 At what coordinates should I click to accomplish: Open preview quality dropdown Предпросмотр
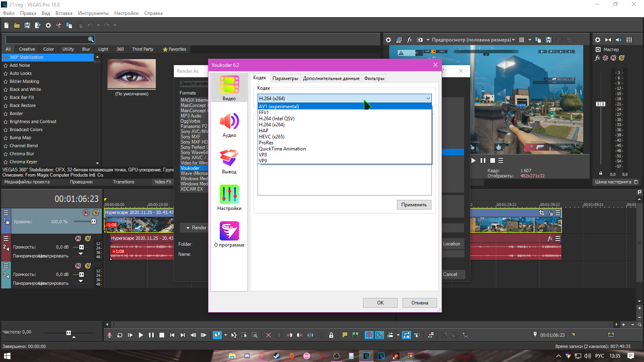click(473, 40)
